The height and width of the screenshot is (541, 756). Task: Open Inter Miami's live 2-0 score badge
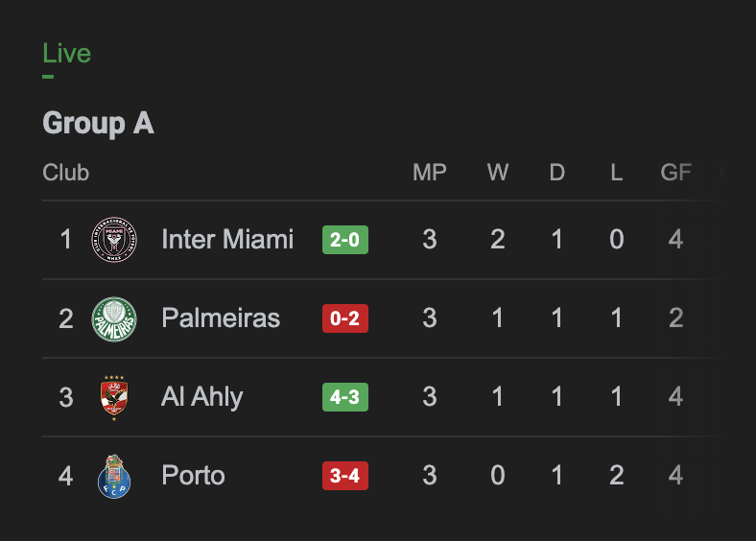click(345, 240)
